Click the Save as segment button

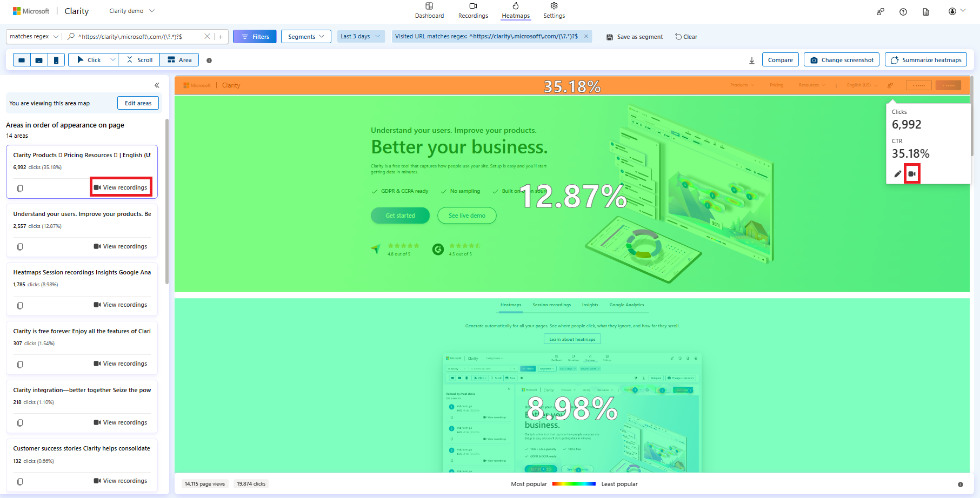[x=635, y=37]
